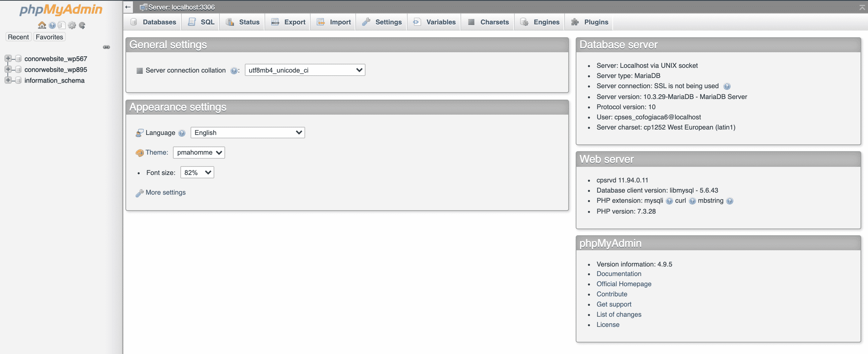The height and width of the screenshot is (354, 868).
Task: Click the "PHP version: 7.3.28" text
Action: 626,212
